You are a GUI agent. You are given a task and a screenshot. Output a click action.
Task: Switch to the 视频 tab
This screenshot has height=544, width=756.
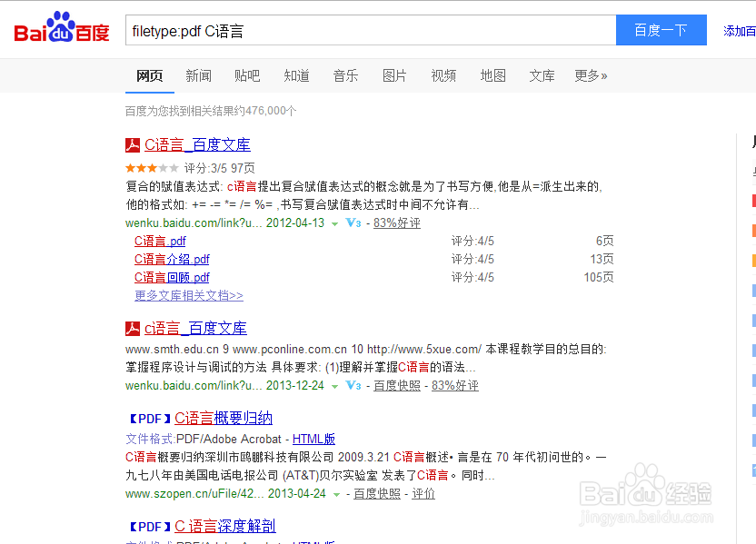tap(443, 75)
